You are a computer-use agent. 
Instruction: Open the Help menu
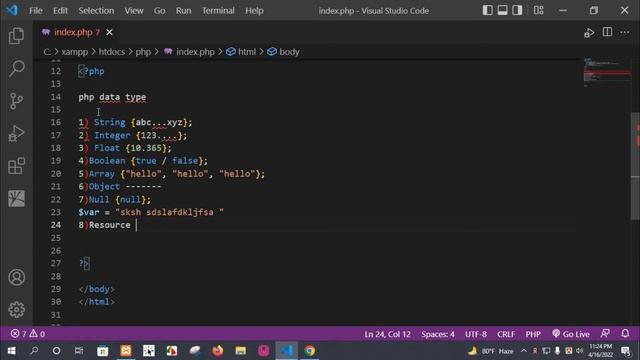click(x=254, y=11)
